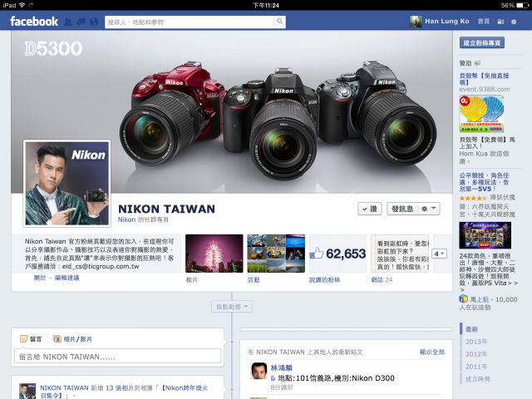532x399 pixels.
Task: Jump to 2012年 in timeline
Action: [476, 354]
